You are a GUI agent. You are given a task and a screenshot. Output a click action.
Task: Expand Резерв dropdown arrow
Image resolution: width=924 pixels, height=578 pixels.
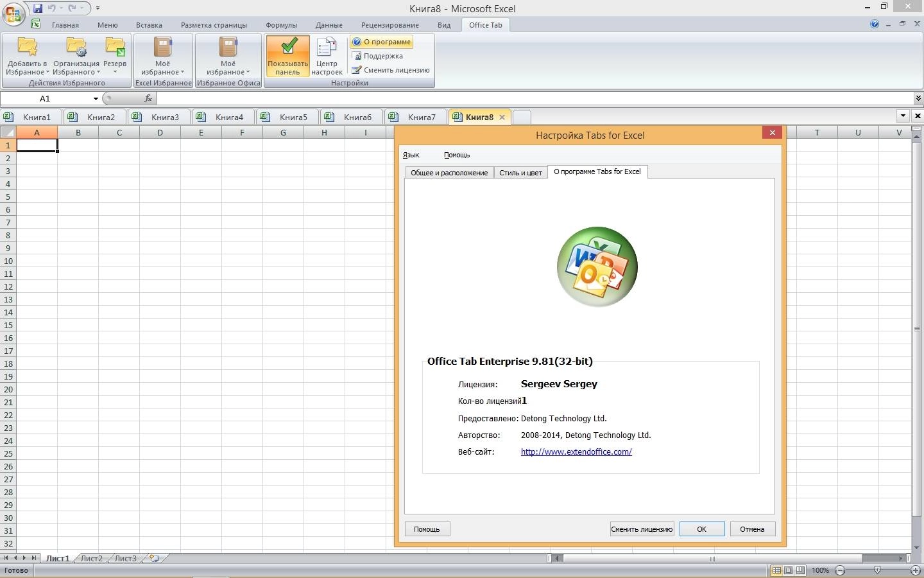tap(115, 72)
